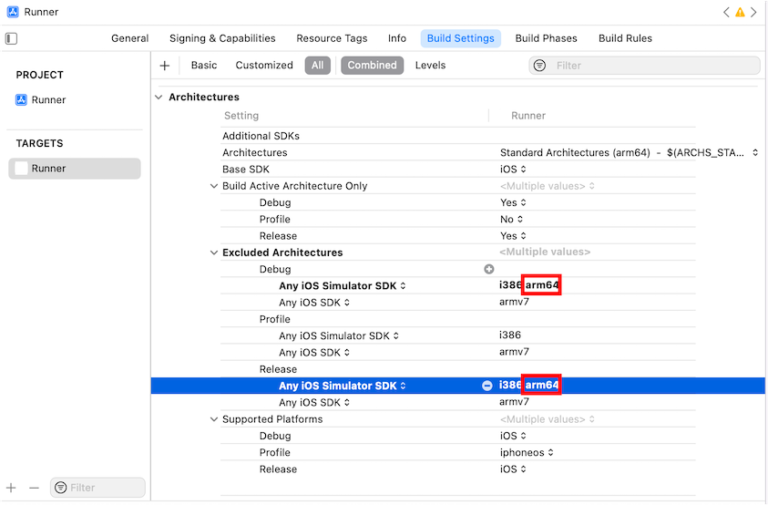Open the Build Phases tab
768x505 pixels.
coord(546,38)
